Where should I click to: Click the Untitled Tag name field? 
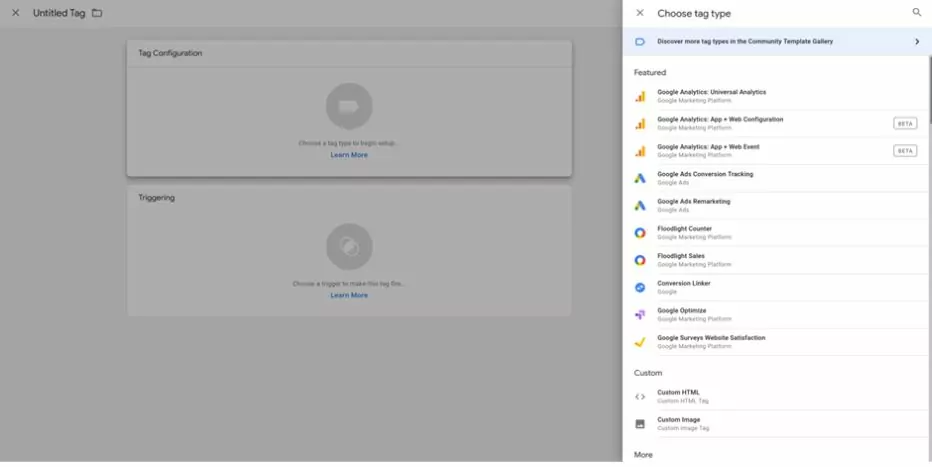(x=59, y=12)
